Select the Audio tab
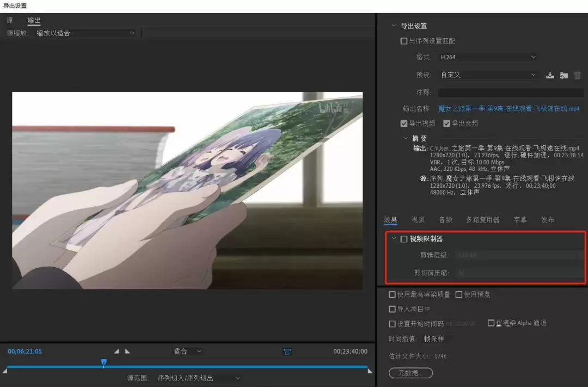The width and height of the screenshot is (588, 387). tap(445, 220)
